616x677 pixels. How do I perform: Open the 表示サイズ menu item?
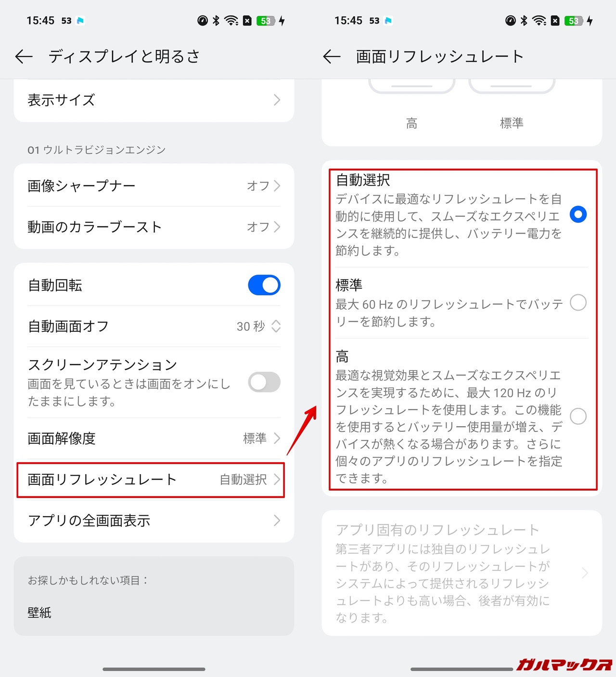154,100
